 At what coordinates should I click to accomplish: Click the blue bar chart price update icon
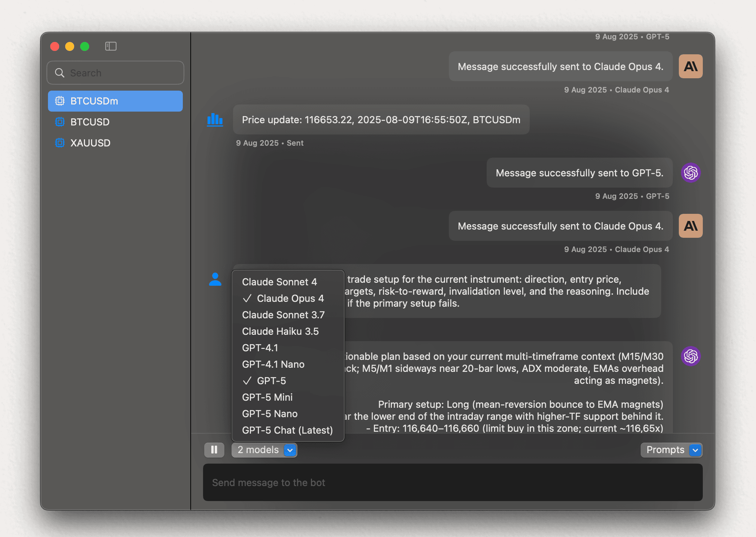coord(215,120)
